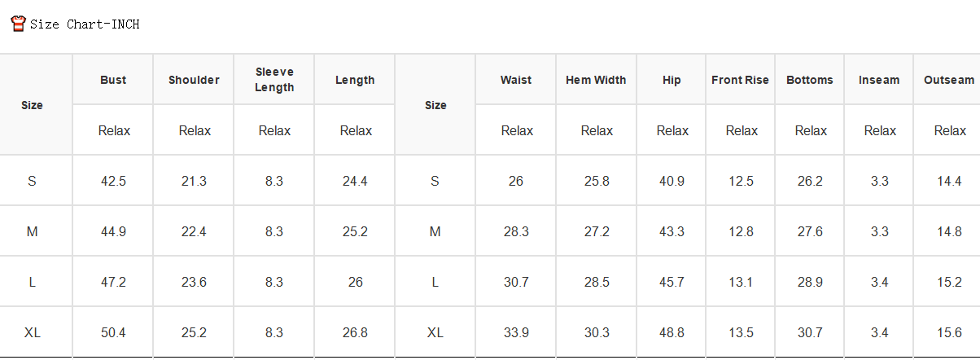Click the L size length value 26
980x360 pixels.
tap(355, 282)
